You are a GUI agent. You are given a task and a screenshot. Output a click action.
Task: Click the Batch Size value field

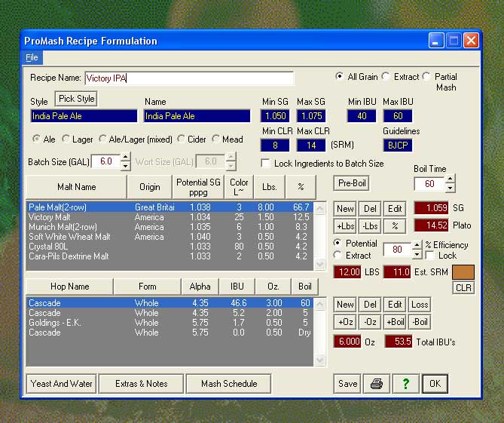click(106, 161)
